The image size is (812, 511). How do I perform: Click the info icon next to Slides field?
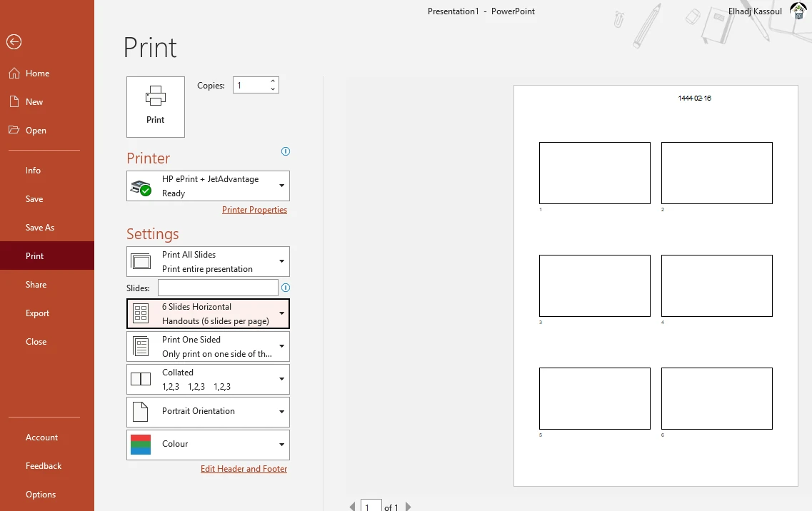(286, 288)
